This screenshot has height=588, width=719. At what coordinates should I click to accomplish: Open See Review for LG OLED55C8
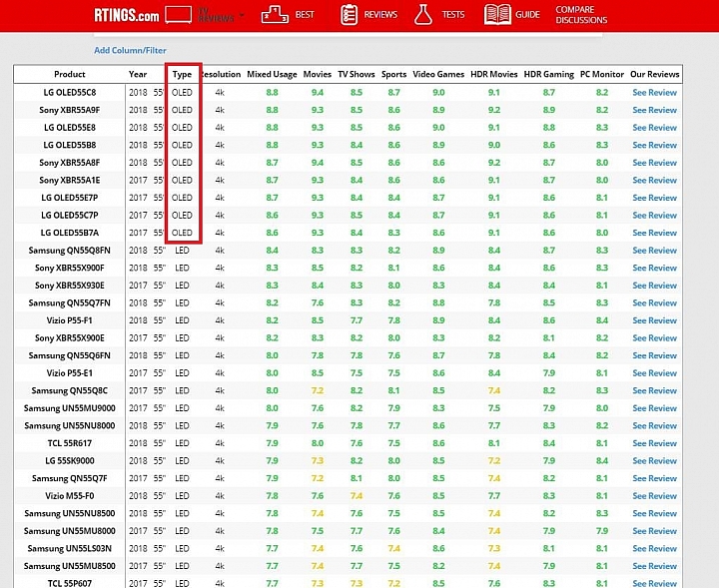click(655, 93)
